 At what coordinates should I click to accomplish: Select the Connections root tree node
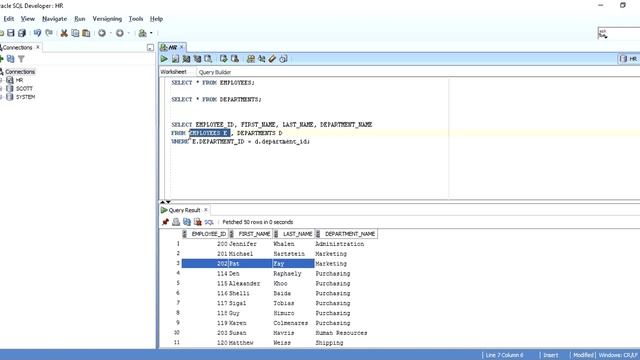click(x=20, y=71)
